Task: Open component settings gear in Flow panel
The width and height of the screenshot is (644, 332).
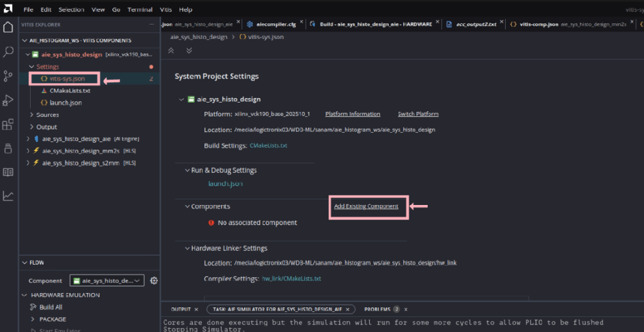Action: [154, 280]
